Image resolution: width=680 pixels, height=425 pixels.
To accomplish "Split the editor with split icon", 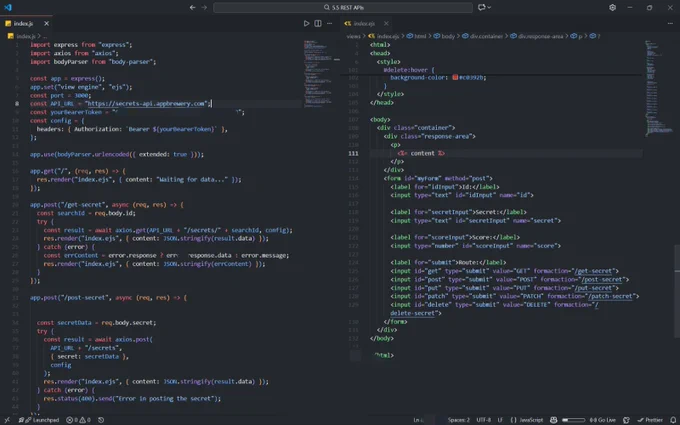I will [318, 23].
